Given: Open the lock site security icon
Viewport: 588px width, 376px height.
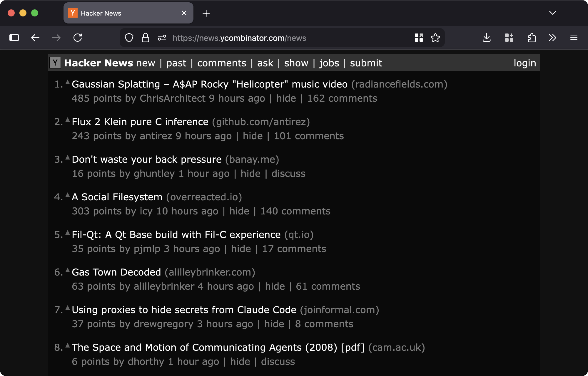Looking at the screenshot, I should 146,38.
